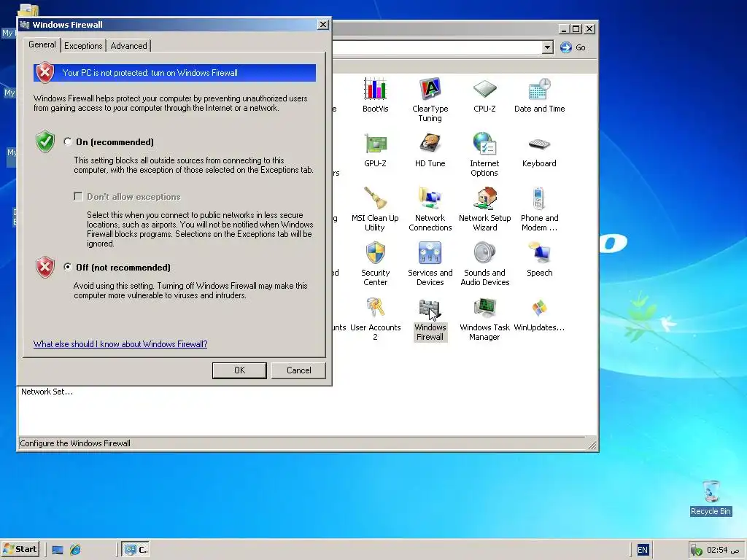Screen dimensions: 747x560
Task: Select Off (not recommended) option
Action: coord(68,267)
